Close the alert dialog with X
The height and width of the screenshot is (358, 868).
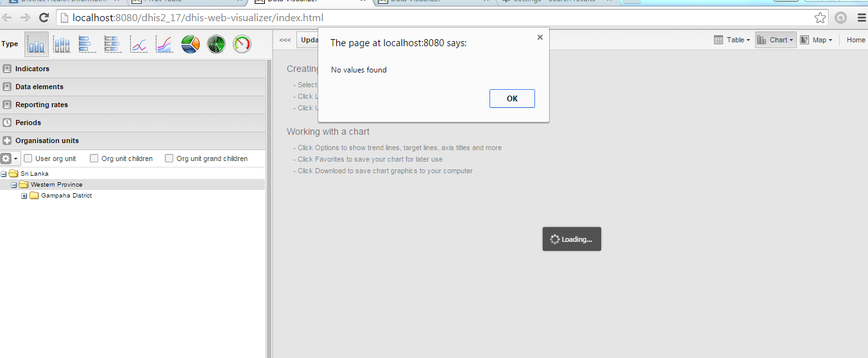(x=540, y=37)
